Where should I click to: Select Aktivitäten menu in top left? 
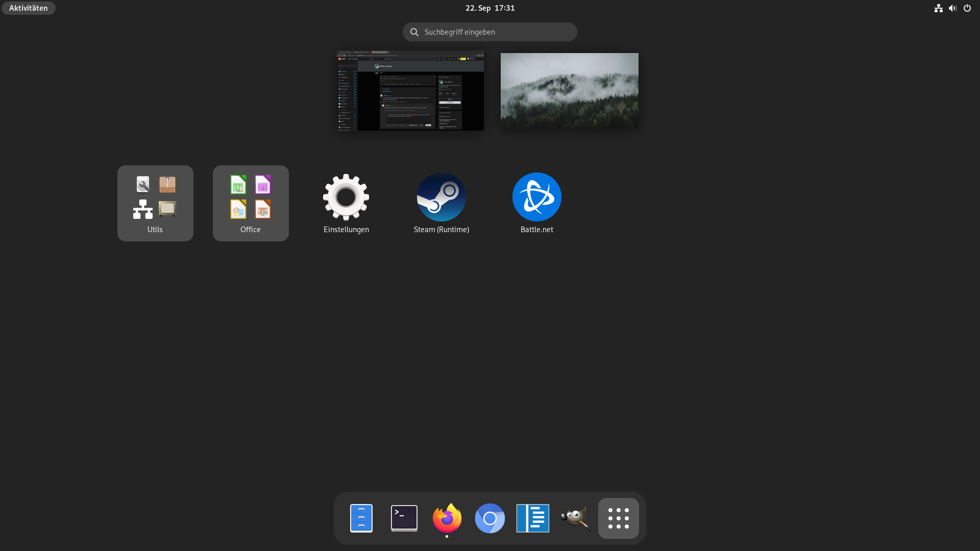pos(28,8)
